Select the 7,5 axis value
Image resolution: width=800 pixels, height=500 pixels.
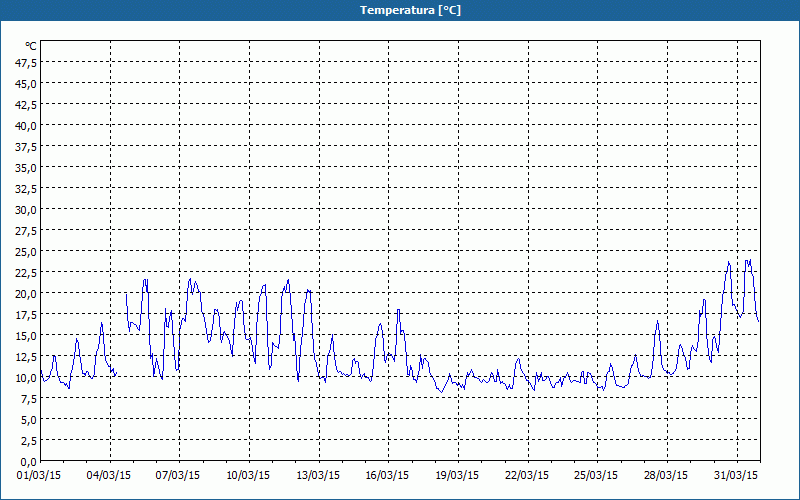coord(29,399)
